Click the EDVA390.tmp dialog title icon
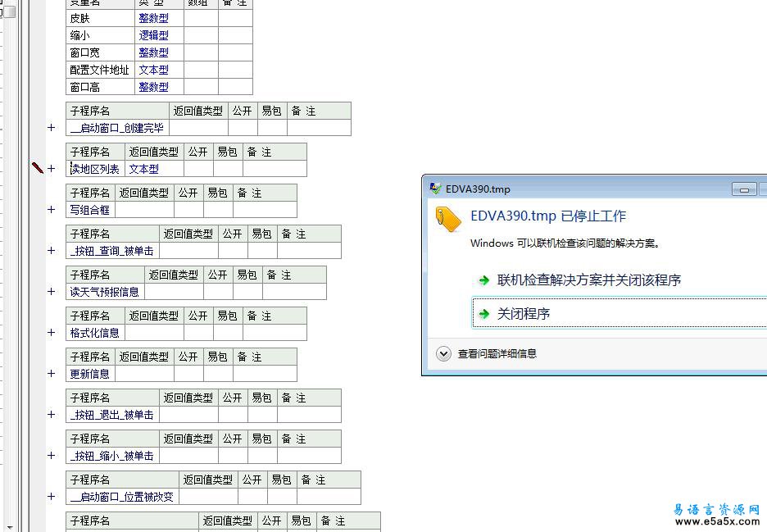767x532 pixels. tap(435, 189)
